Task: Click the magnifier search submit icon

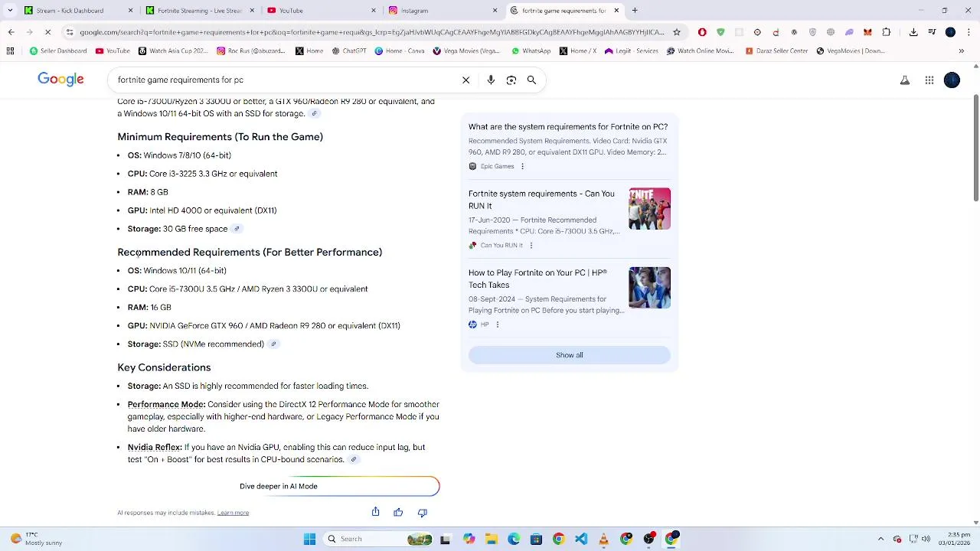Action: 531,80
